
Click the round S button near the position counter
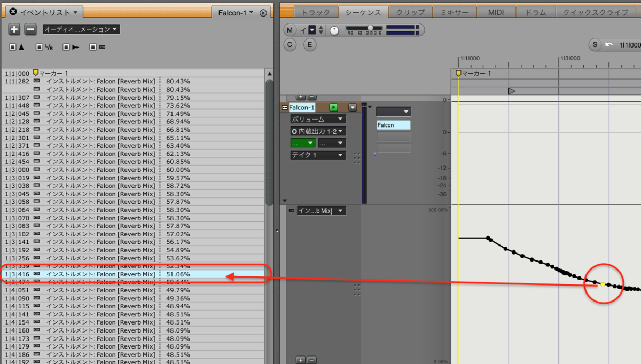click(x=595, y=45)
